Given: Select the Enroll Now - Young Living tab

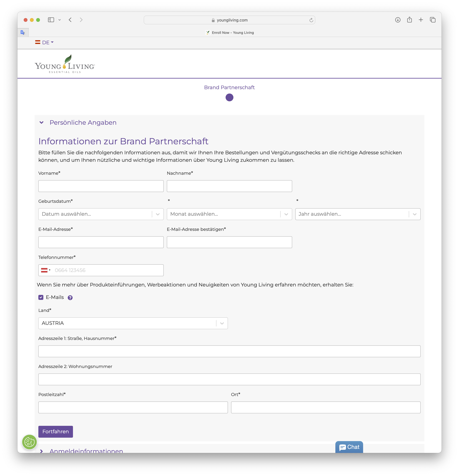Looking at the screenshot, I should 229,33.
